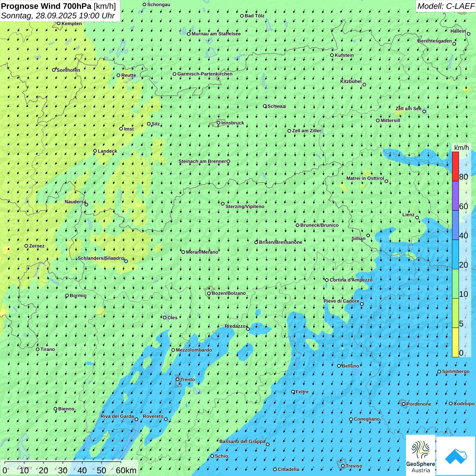Screen dimensions: 476x476
Task: Select the 'Lienz' label
Action: point(408,215)
